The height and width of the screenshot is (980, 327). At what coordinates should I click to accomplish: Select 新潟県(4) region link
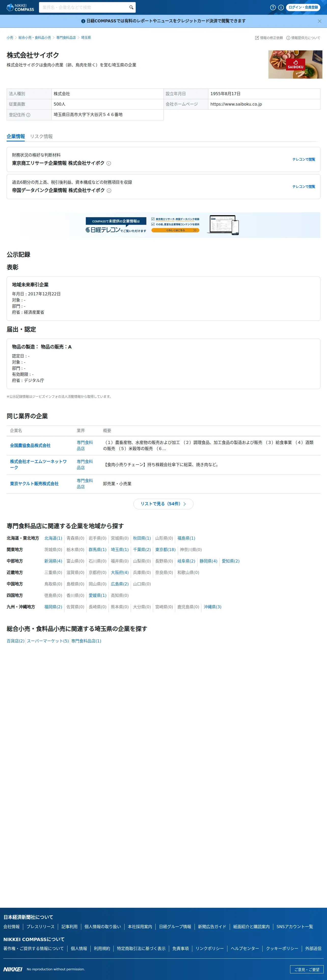coord(53,561)
